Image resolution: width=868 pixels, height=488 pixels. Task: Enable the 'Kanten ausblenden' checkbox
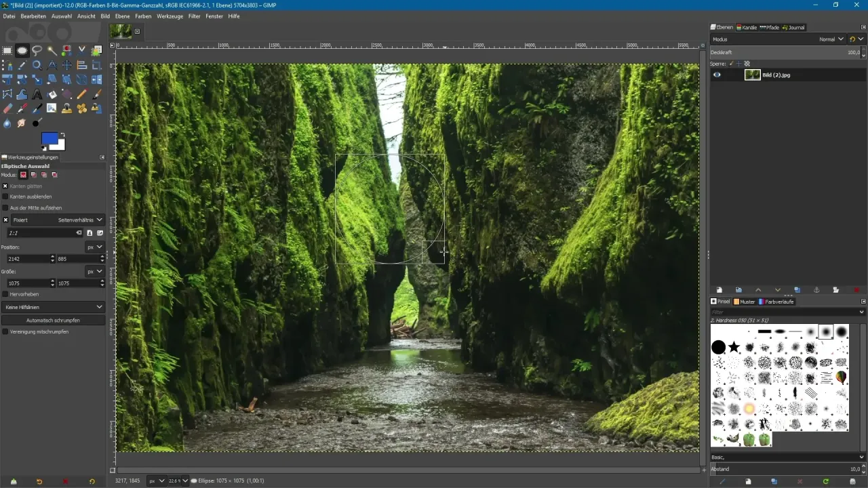(5, 197)
